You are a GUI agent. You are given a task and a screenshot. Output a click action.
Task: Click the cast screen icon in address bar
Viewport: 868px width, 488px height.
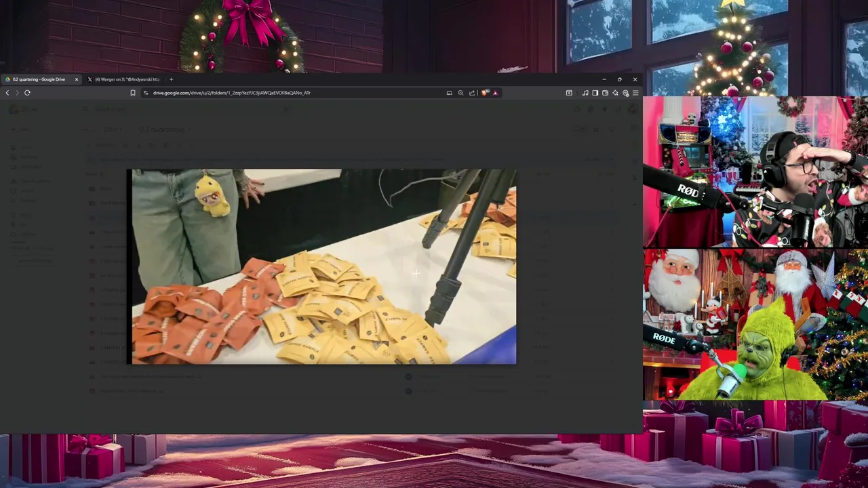(449, 93)
